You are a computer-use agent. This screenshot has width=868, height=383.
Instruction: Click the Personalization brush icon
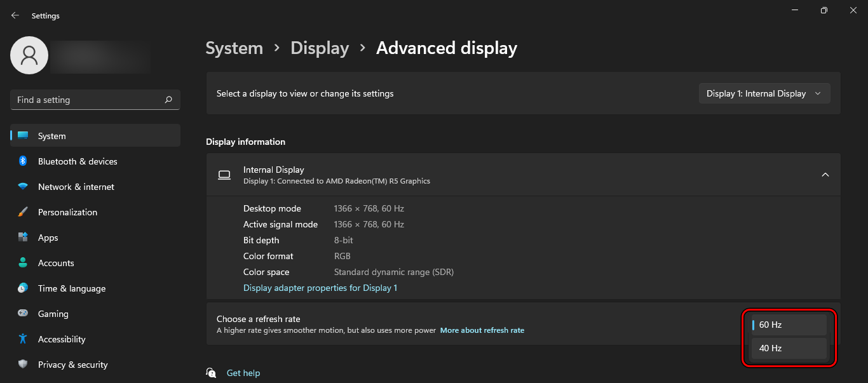pyautogui.click(x=24, y=212)
